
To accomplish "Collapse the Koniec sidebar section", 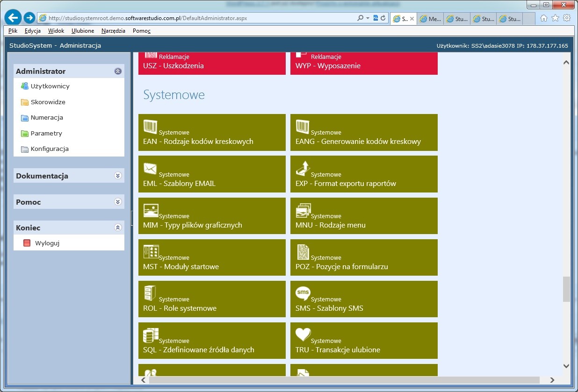I will point(118,228).
